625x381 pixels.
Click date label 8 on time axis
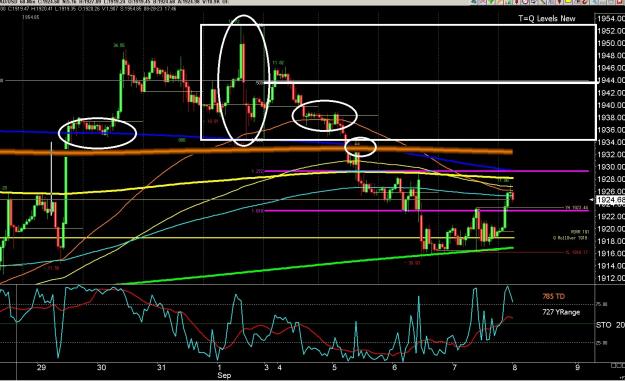(x=515, y=367)
